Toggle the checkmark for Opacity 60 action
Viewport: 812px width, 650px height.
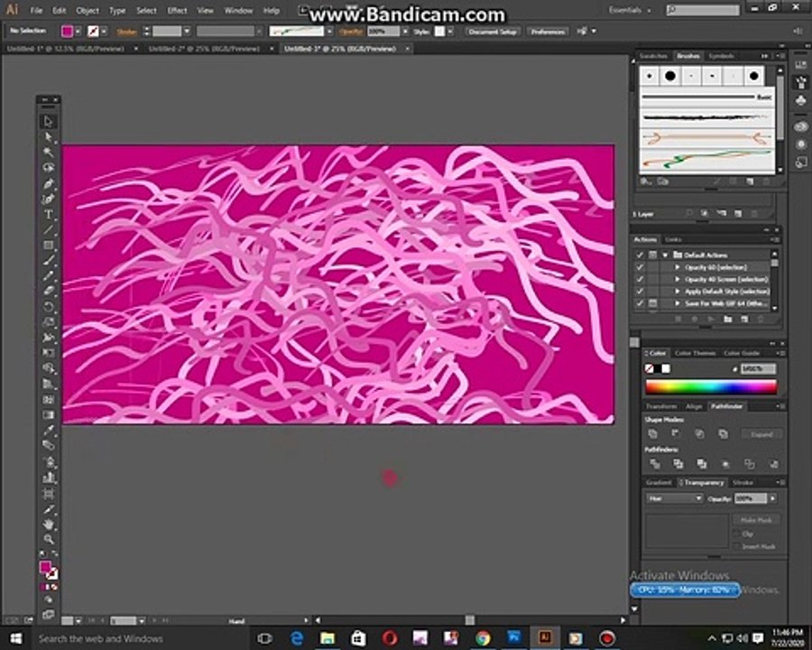point(640,267)
